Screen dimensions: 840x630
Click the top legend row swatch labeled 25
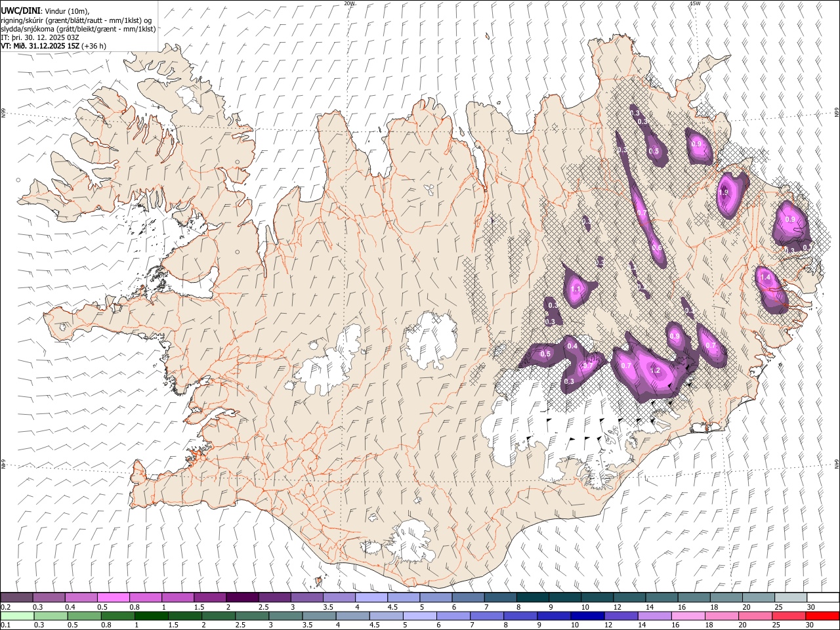(790, 598)
